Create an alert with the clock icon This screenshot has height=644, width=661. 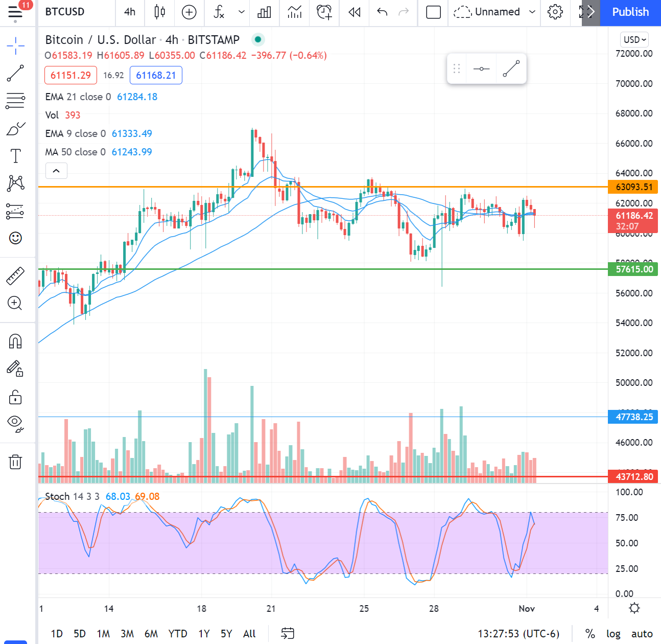coord(324,12)
